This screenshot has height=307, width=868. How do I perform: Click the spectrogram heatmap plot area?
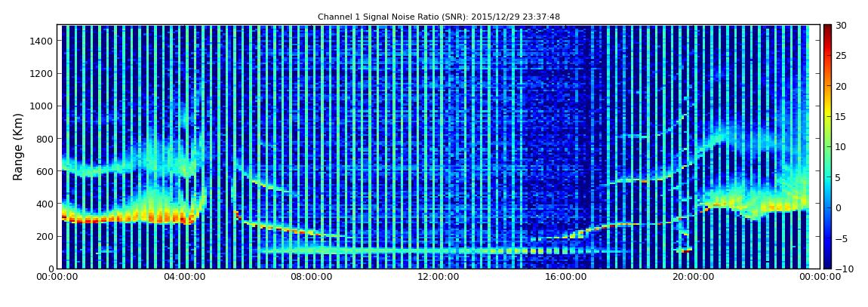click(x=439, y=146)
